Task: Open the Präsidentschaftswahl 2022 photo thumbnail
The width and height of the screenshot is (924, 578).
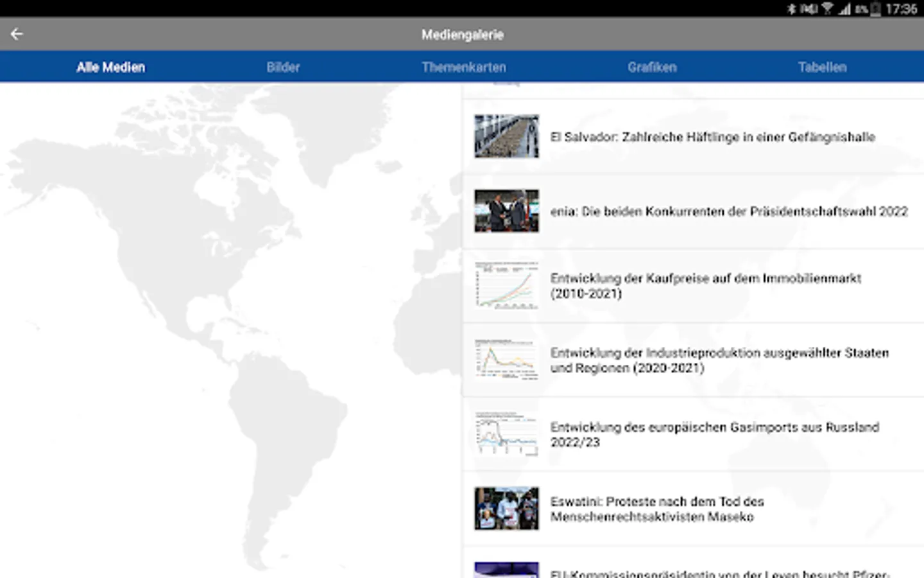Action: (x=506, y=211)
